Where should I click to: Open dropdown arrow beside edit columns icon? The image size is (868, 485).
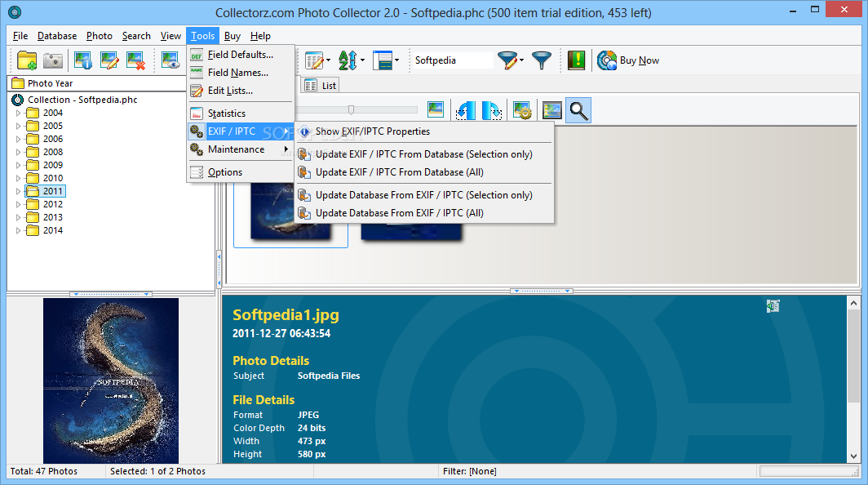click(328, 60)
